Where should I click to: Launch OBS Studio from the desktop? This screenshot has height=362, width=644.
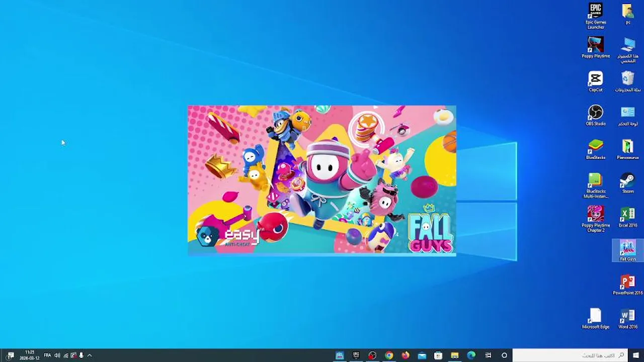(596, 115)
